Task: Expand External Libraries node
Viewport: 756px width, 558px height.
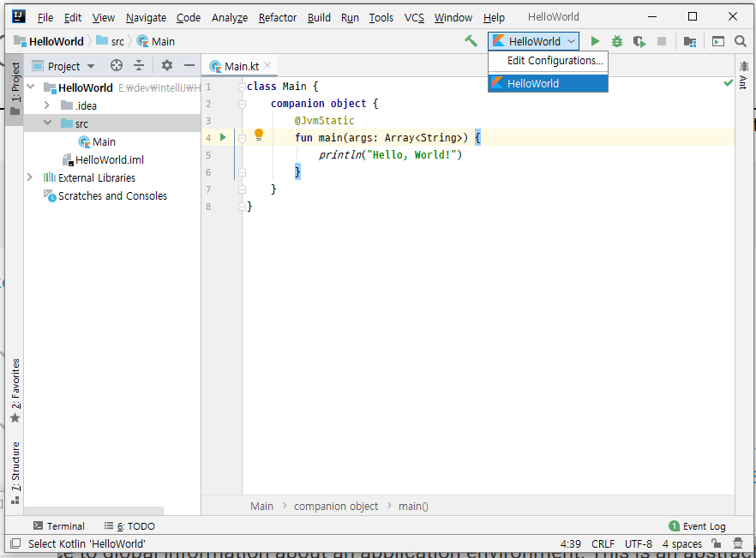Action: click(30, 177)
